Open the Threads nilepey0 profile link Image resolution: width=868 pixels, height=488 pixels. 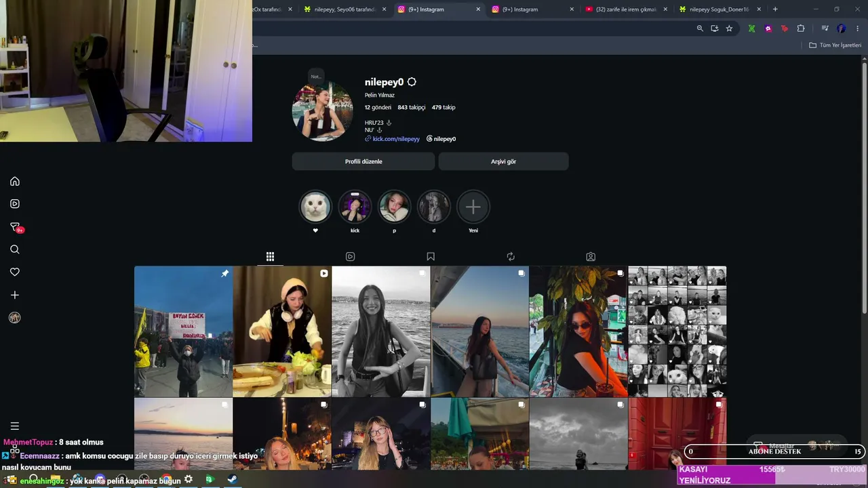(x=441, y=139)
